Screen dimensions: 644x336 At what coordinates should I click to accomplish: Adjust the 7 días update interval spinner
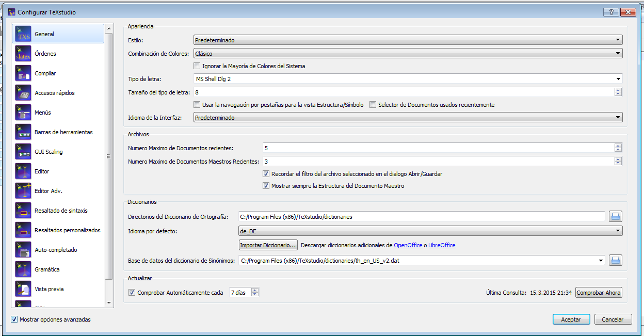(254, 293)
